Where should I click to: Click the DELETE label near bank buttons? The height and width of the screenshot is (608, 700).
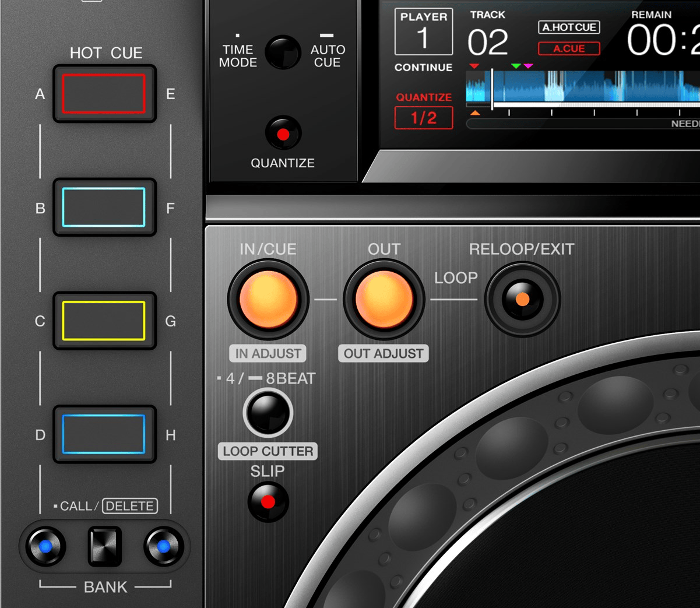(x=130, y=506)
